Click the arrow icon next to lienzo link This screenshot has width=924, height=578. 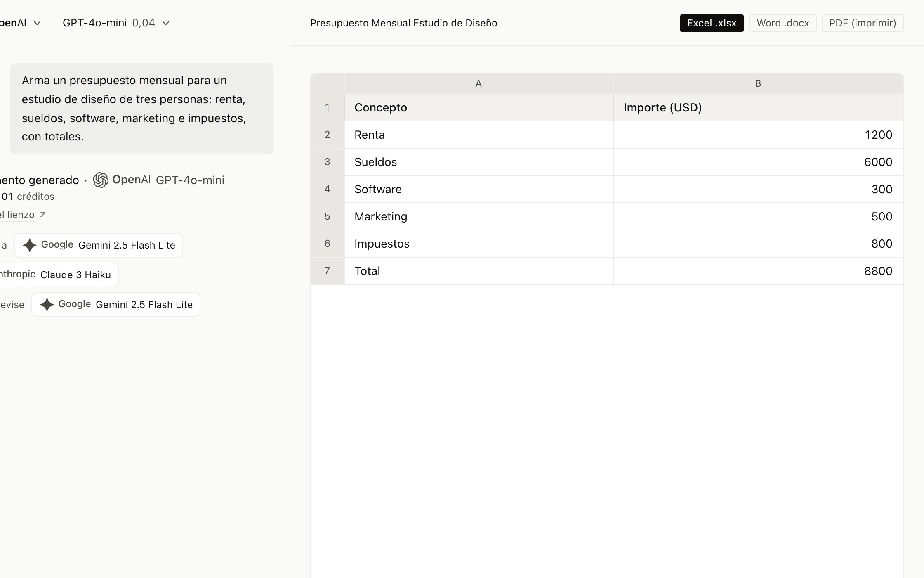43,215
